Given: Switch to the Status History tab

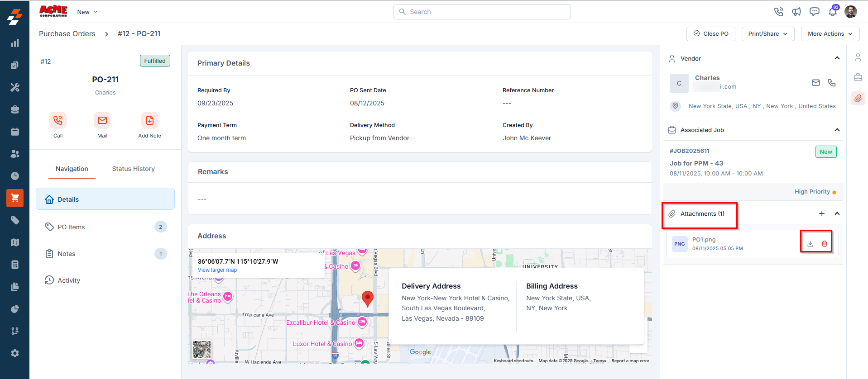Looking at the screenshot, I should 133,169.
